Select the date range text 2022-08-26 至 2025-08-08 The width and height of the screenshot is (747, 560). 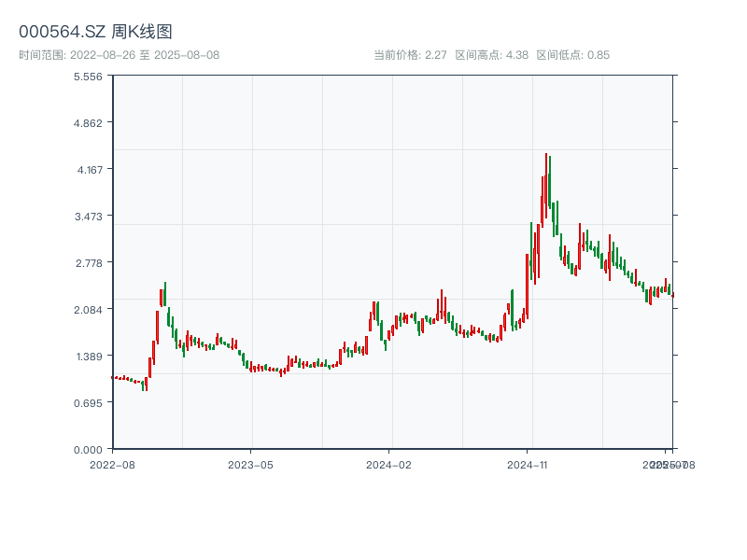pos(145,55)
